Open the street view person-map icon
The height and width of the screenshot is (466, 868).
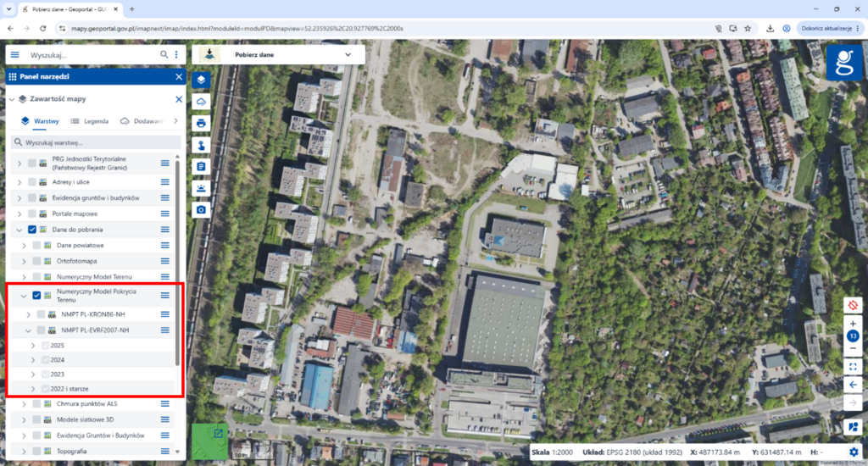(853, 427)
